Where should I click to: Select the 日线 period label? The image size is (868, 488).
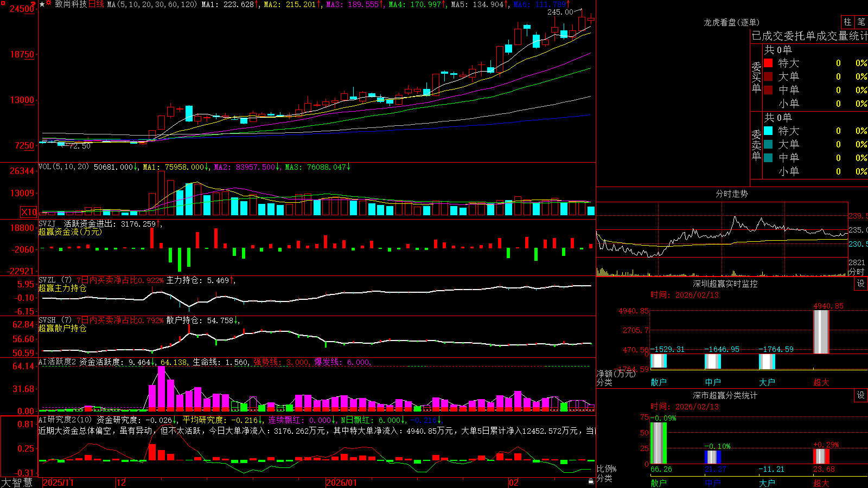96,4
